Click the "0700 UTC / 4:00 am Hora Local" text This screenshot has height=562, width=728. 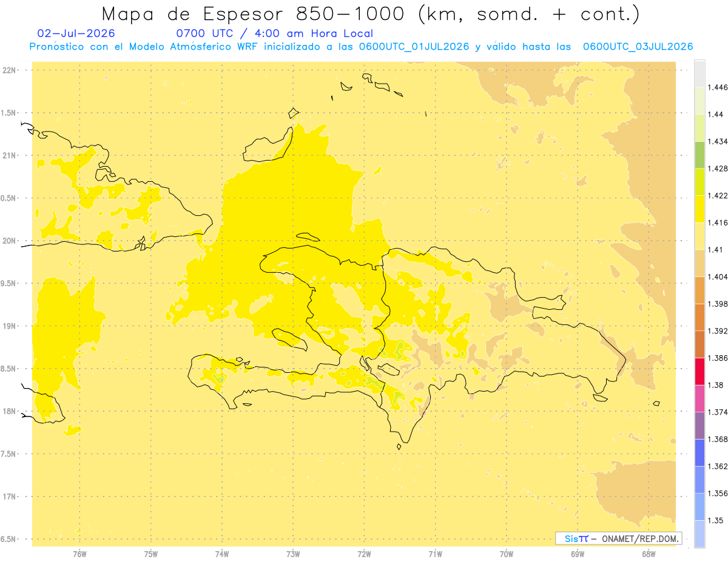point(274,33)
